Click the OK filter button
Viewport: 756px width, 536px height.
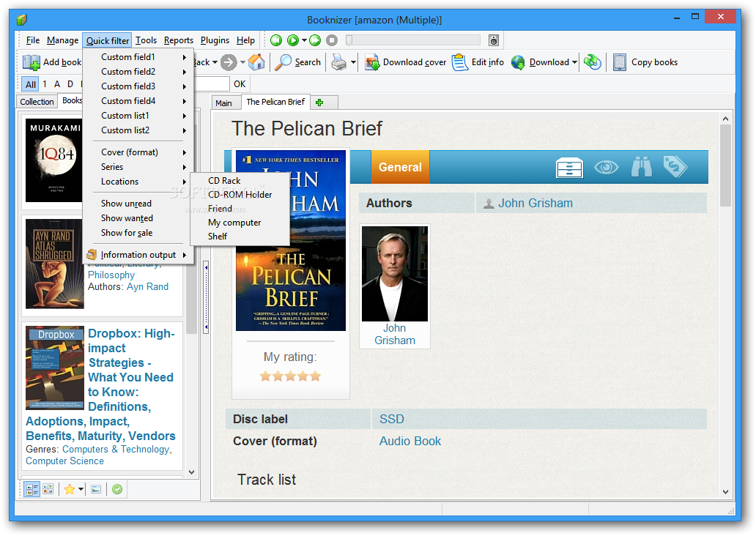click(x=240, y=84)
